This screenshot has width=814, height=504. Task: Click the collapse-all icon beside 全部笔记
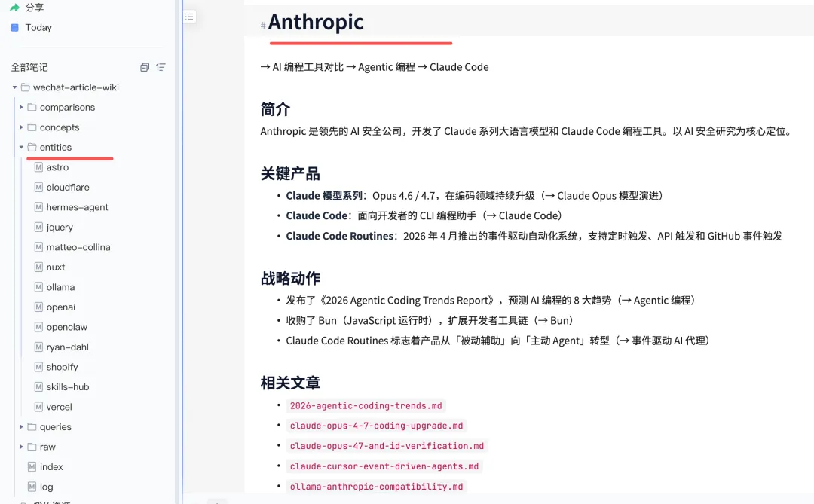pyautogui.click(x=143, y=67)
